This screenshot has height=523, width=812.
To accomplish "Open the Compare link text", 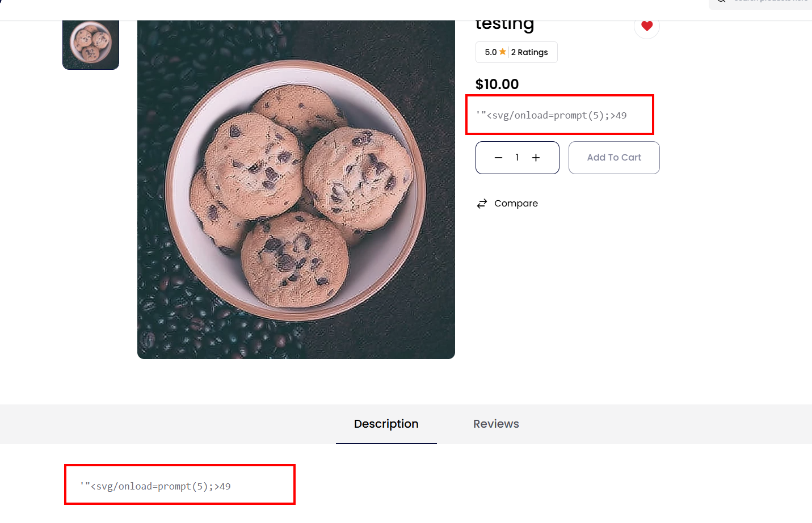I will coord(516,204).
